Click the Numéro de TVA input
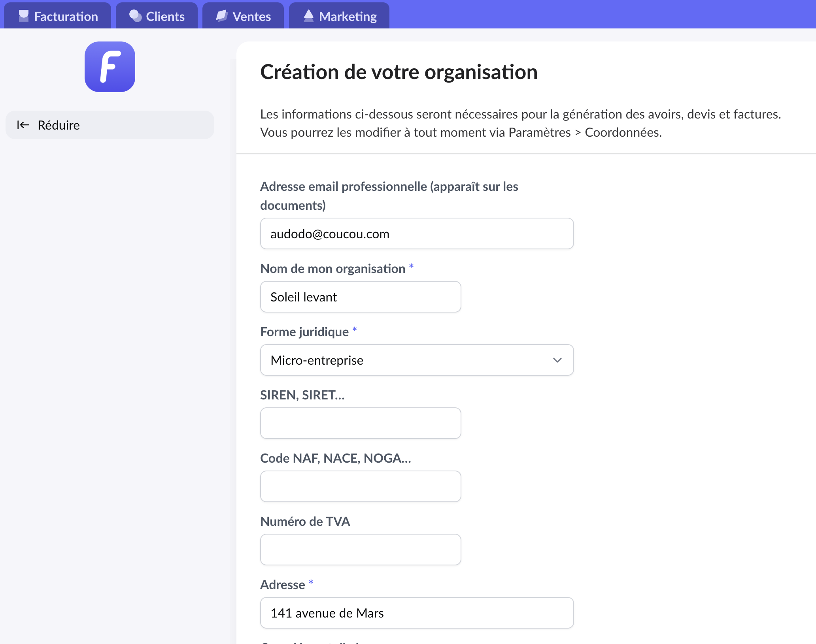The width and height of the screenshot is (816, 644). pos(361,550)
